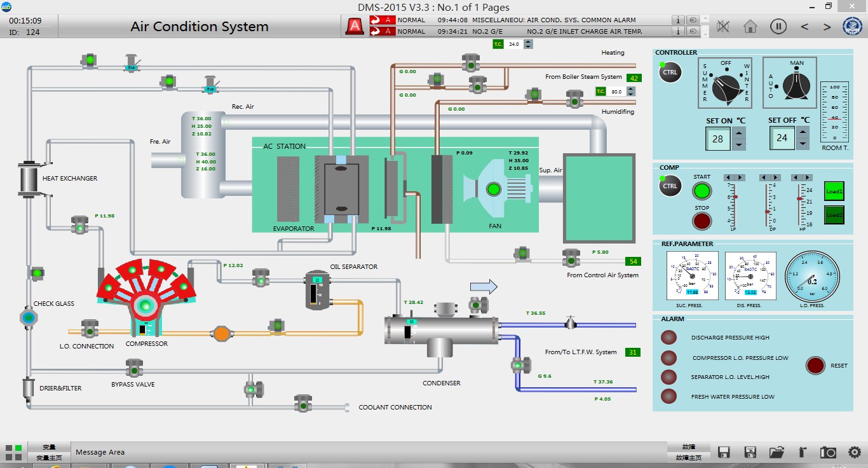Click the grid squares icon at bottom left
Viewport: 868px width, 468px height.
(x=13, y=452)
